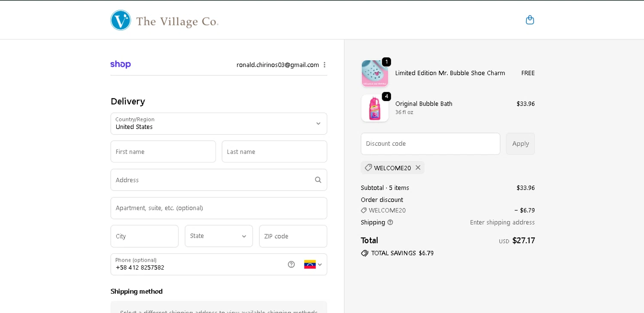Click Subtotal · 5 items label
Screen dimensions: 644x313
click(385, 188)
